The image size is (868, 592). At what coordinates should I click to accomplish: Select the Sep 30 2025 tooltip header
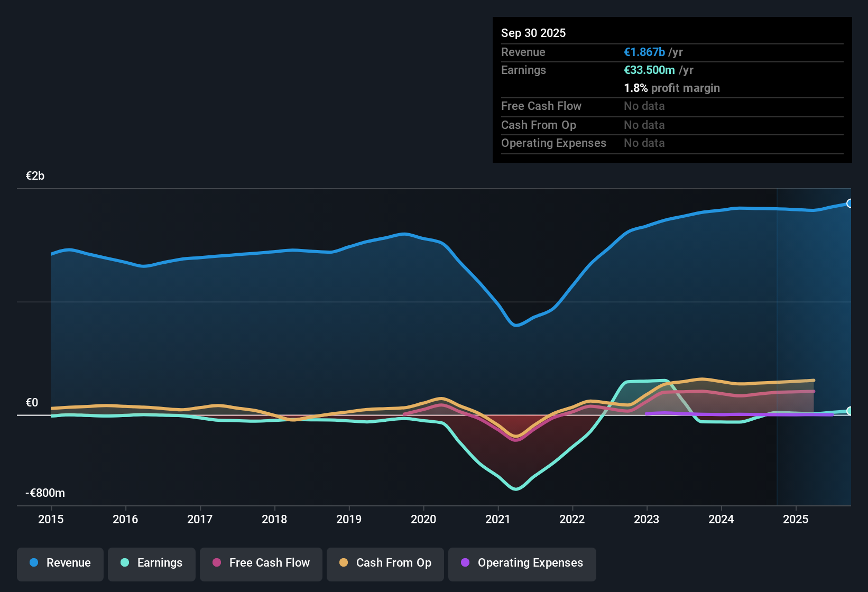tap(533, 33)
